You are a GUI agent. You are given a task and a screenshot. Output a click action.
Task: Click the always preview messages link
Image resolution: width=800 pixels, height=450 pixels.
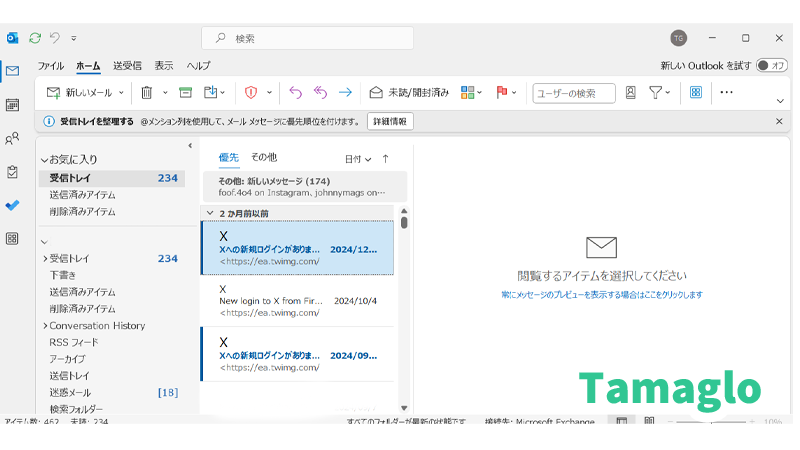601,295
